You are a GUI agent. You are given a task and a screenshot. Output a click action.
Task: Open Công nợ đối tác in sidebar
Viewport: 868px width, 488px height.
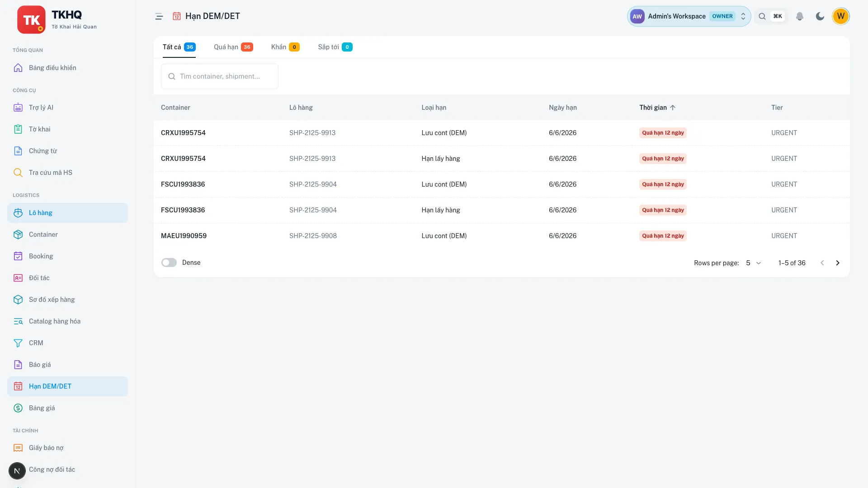(x=67, y=469)
